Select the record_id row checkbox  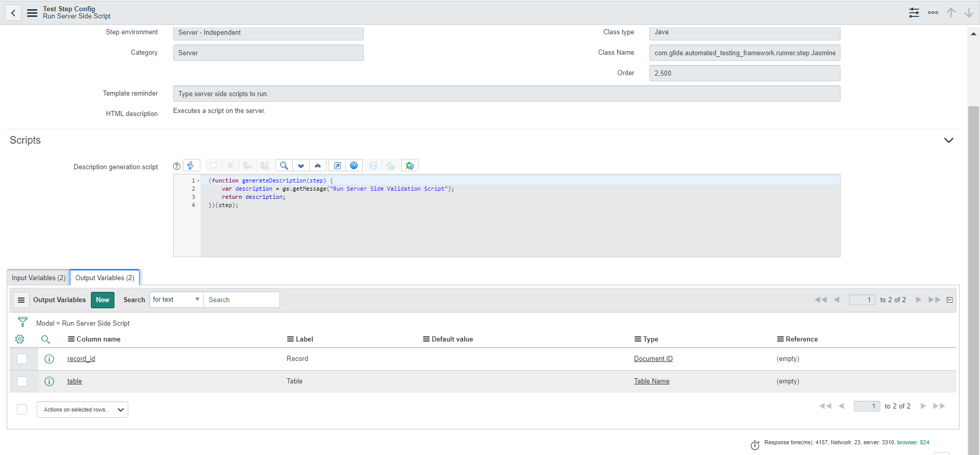(x=22, y=359)
